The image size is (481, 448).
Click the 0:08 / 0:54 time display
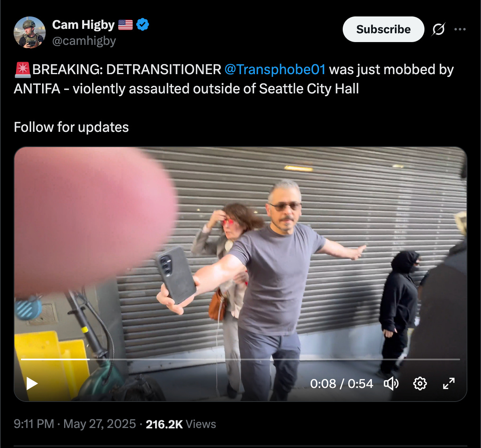click(342, 383)
